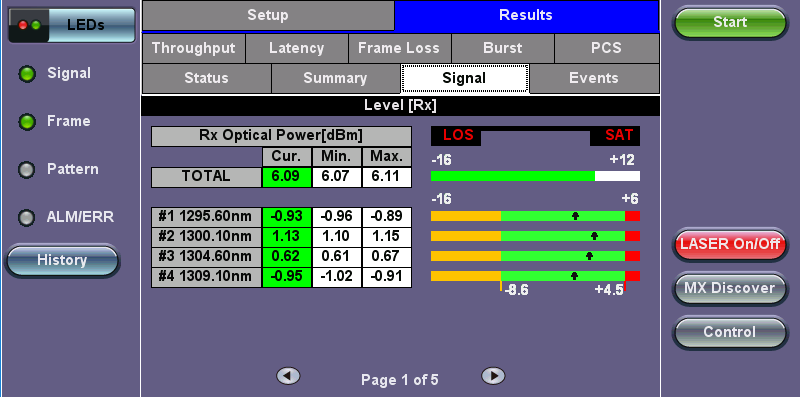
Task: Click the TOTAL current value 6.09
Action: click(287, 177)
